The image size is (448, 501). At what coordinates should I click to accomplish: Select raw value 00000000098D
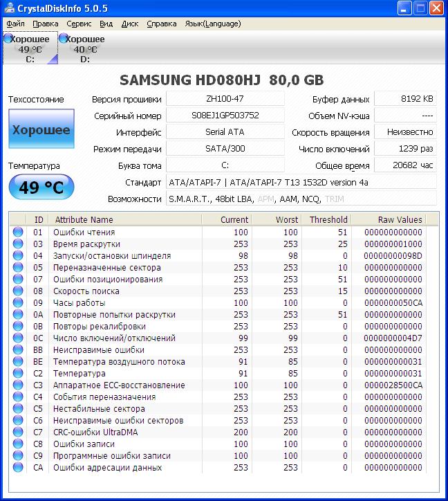pos(393,256)
